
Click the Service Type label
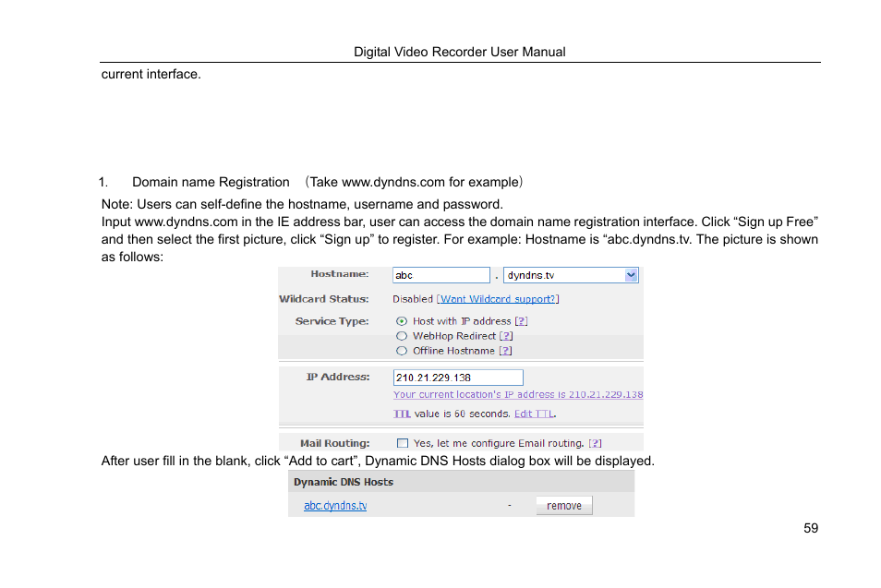[x=332, y=321]
